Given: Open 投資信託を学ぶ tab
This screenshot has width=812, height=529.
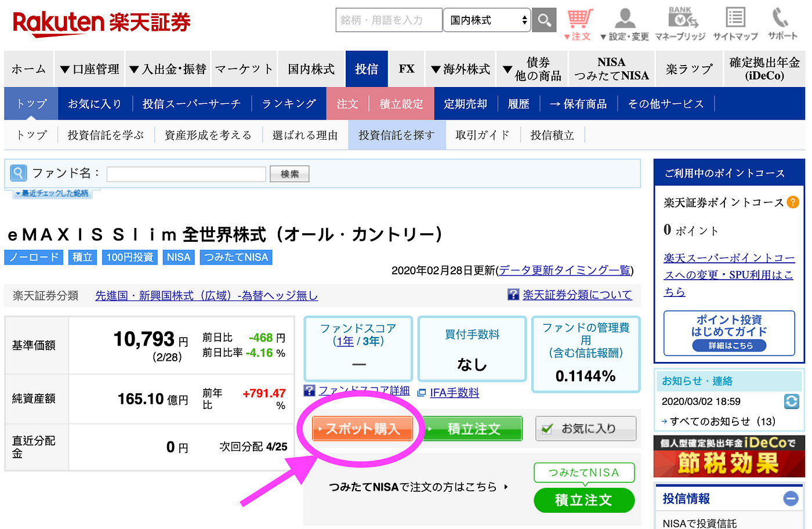Looking at the screenshot, I should coord(106,135).
